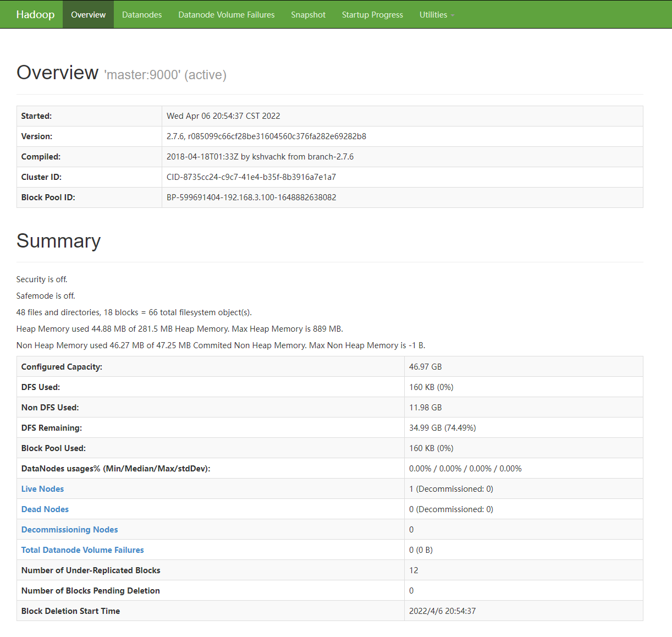Click Configured Capacity value 46.97 GB
This screenshot has height=637, width=672.
[426, 367]
